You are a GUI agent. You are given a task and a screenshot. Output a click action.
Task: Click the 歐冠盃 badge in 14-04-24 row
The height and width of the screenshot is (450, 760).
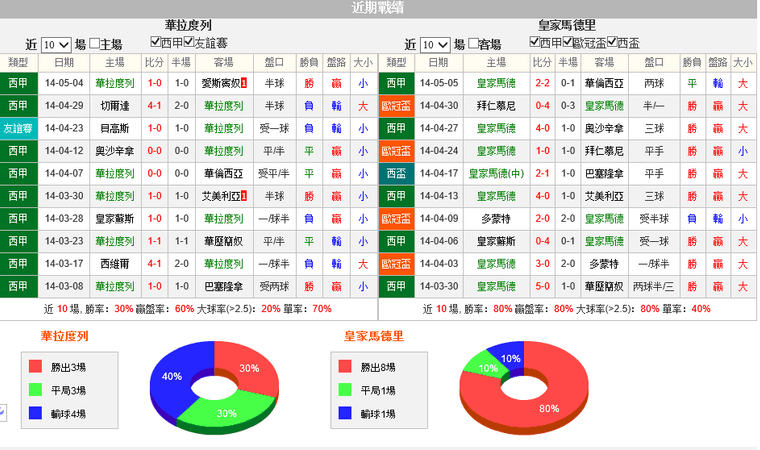[396, 151]
